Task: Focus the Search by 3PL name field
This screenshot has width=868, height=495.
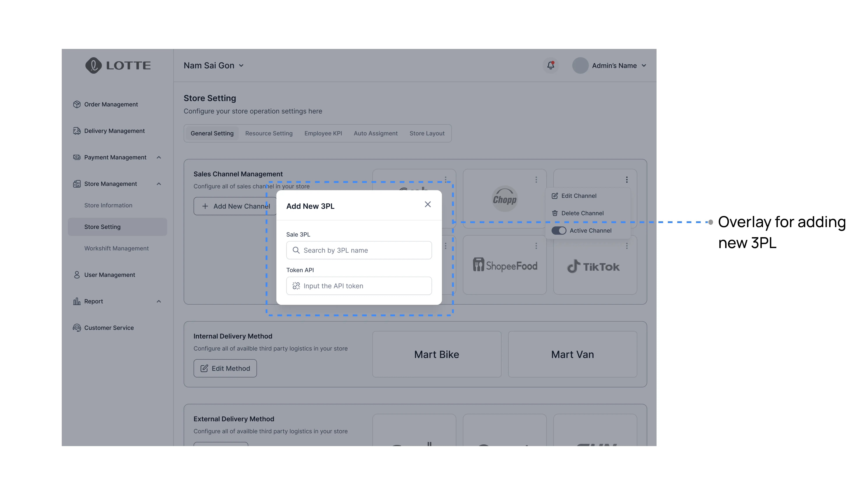Action: point(359,250)
